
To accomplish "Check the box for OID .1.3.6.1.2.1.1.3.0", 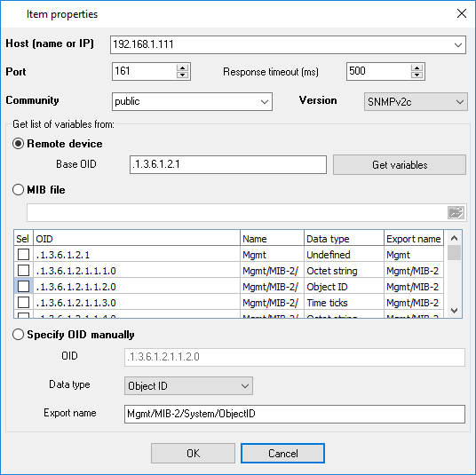I will click(x=23, y=303).
